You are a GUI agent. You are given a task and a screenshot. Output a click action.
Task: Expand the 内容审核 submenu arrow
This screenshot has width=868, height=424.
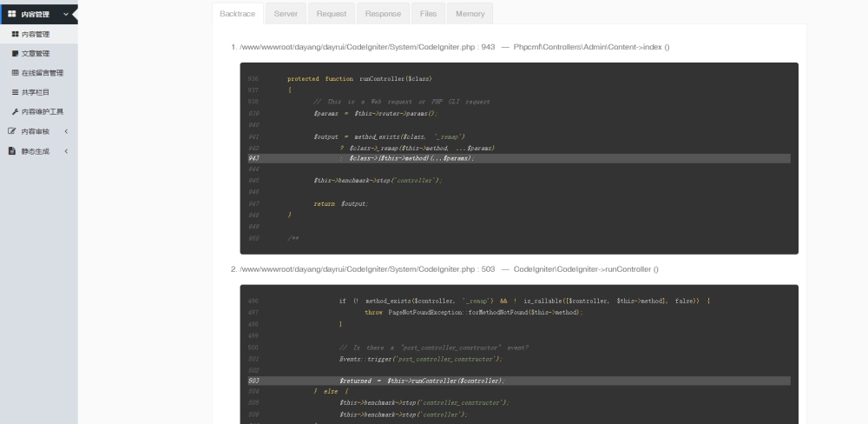66,131
